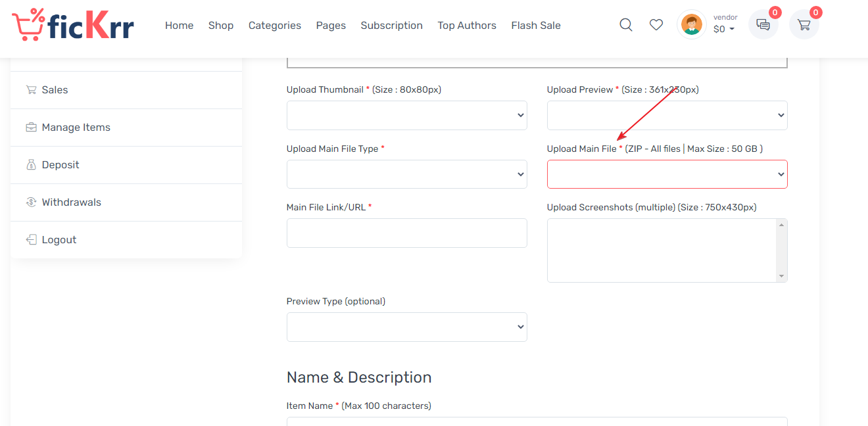
Task: Open the Upload Thumbnail dropdown
Action: [x=406, y=115]
